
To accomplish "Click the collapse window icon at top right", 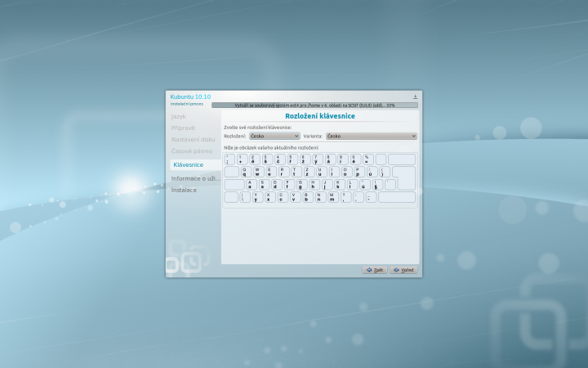I will [x=415, y=96].
